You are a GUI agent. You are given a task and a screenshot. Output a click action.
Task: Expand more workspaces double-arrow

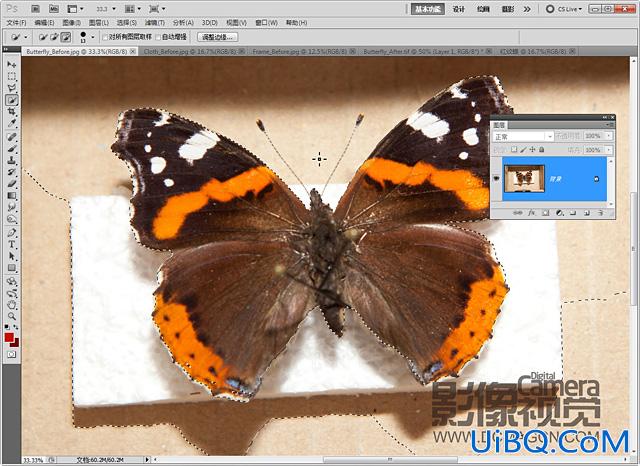pos(527,9)
